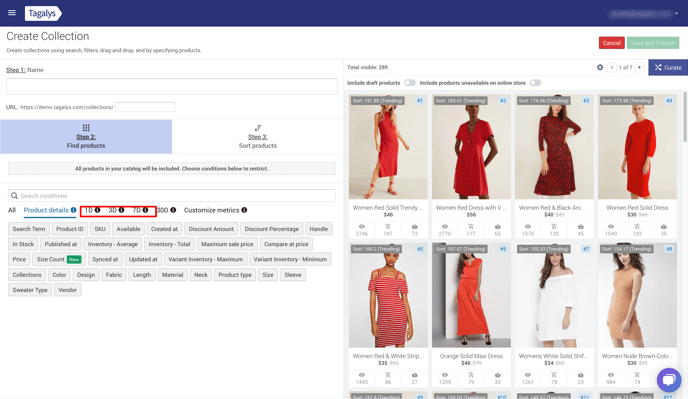Open the account dropdown arrow

[x=676, y=14]
